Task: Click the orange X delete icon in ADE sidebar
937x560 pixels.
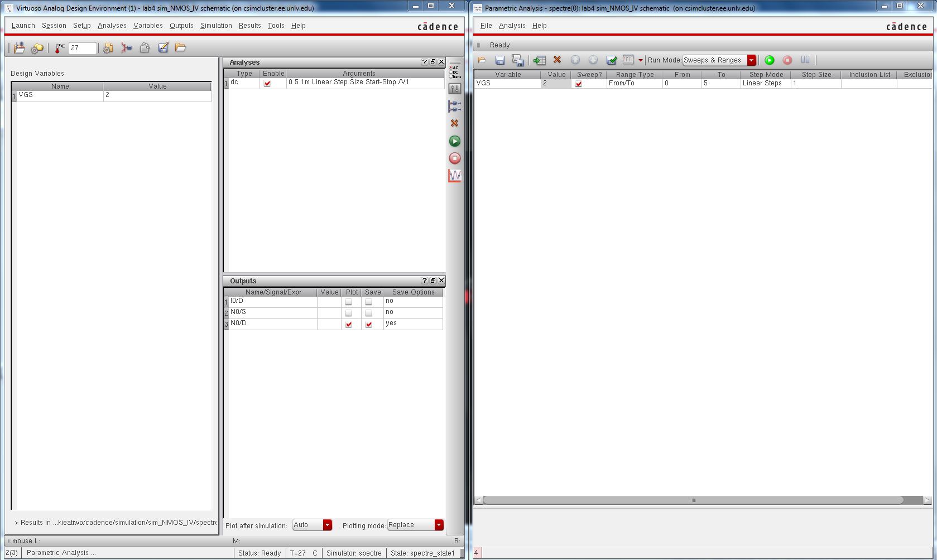Action: point(455,123)
